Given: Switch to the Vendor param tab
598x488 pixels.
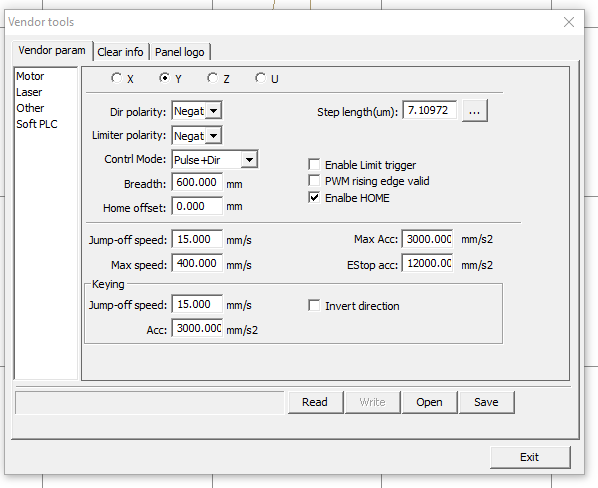Looking at the screenshot, I should pyautogui.click(x=52, y=50).
